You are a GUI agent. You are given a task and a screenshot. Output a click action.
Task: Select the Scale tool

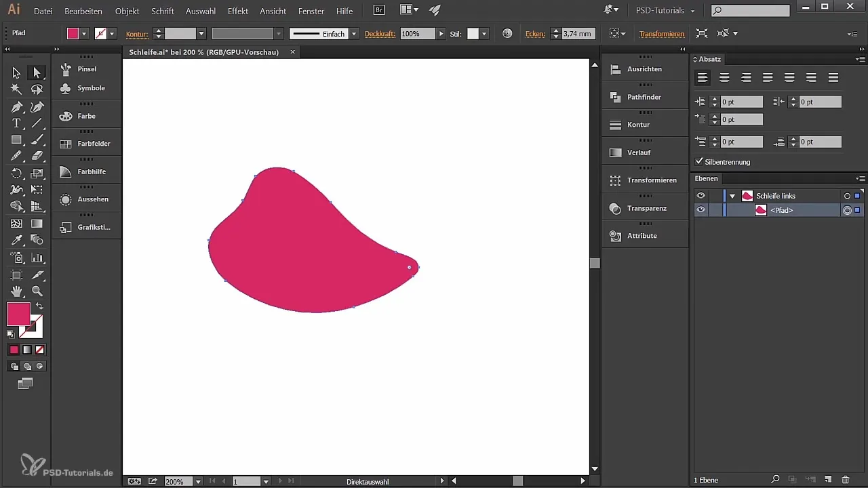click(37, 174)
